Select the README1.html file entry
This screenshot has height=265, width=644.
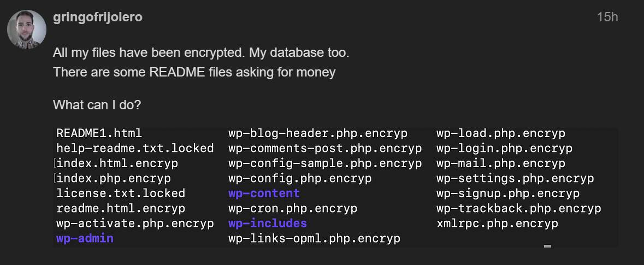point(99,133)
